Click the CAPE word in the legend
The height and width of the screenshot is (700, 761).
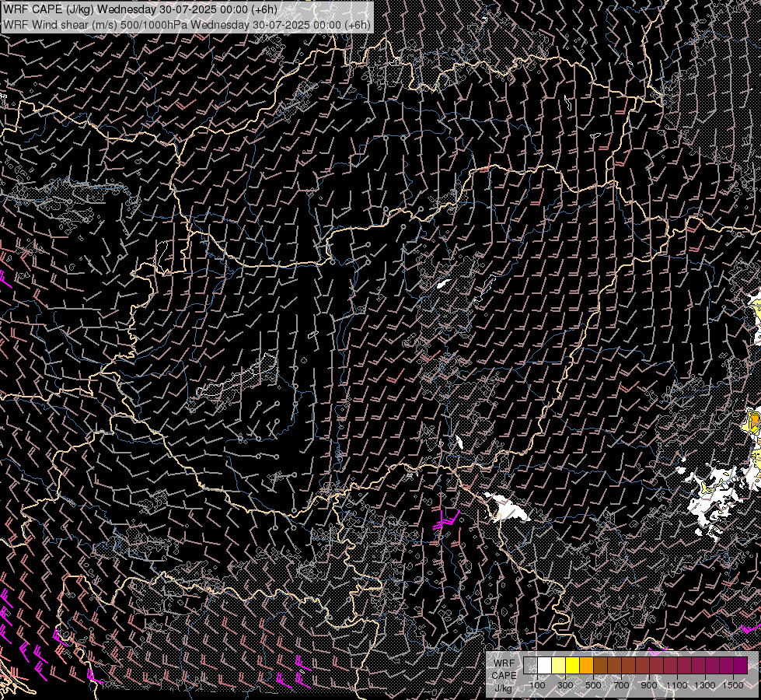[x=504, y=675]
